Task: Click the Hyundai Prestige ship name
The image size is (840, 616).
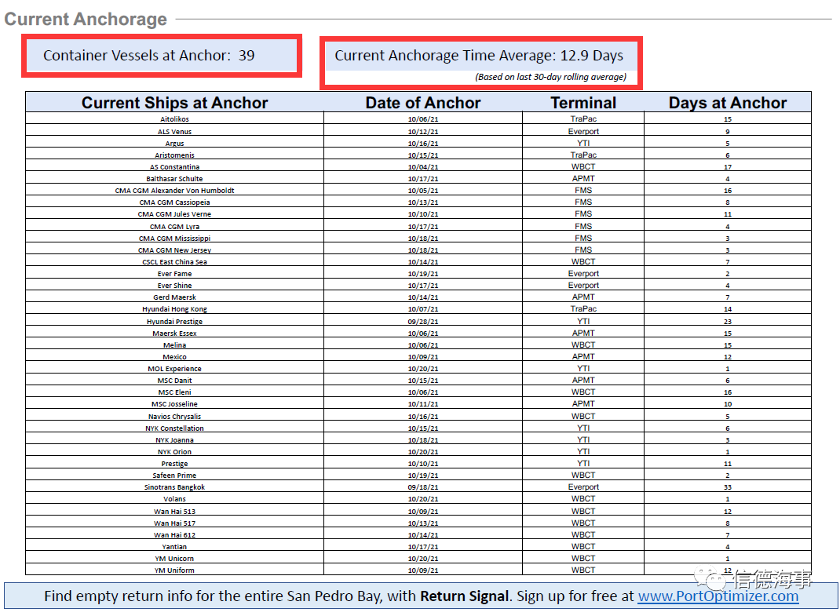Action: click(x=174, y=321)
